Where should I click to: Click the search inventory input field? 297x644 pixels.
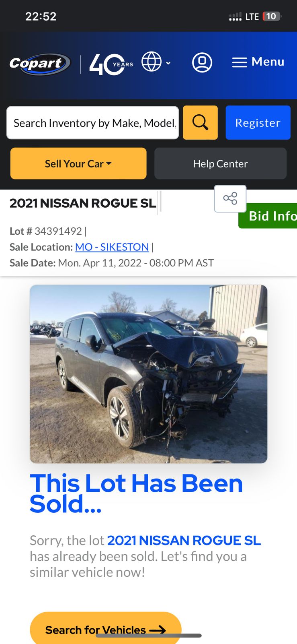coord(93,123)
